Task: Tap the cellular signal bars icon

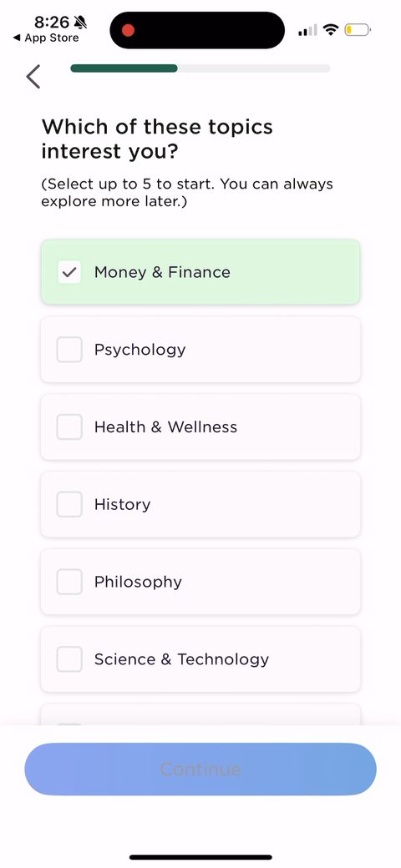Action: point(307,30)
